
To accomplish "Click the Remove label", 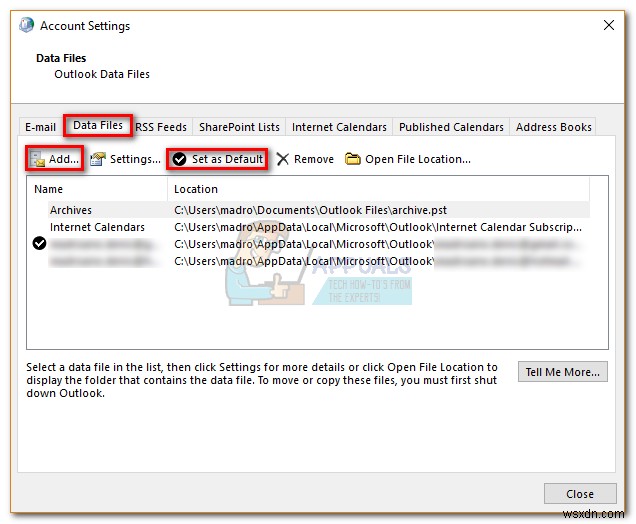I will pos(314,159).
